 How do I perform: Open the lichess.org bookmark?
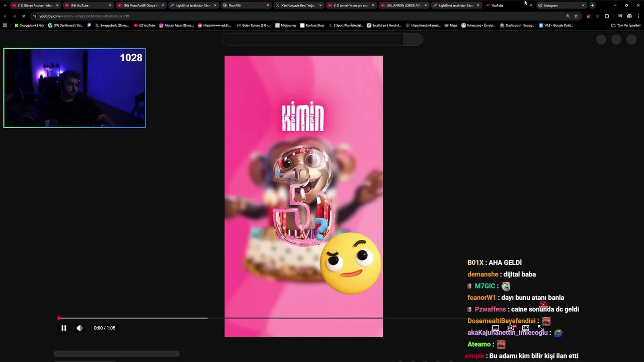coord(478,25)
